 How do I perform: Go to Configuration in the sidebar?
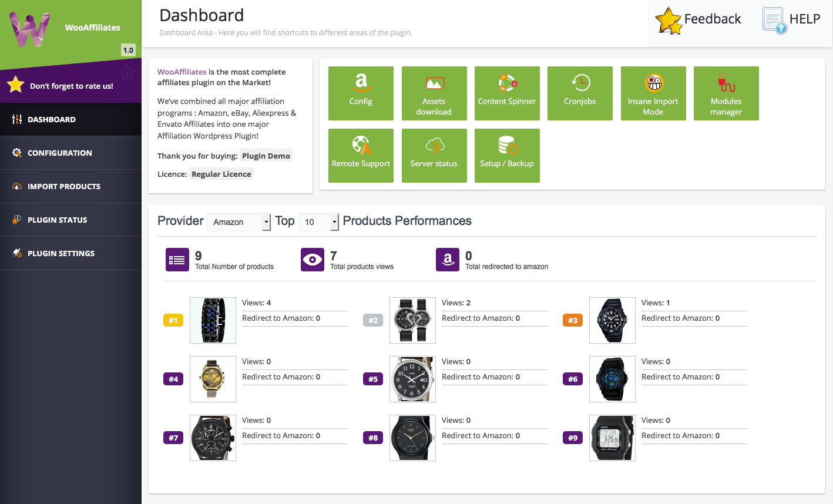(x=59, y=153)
